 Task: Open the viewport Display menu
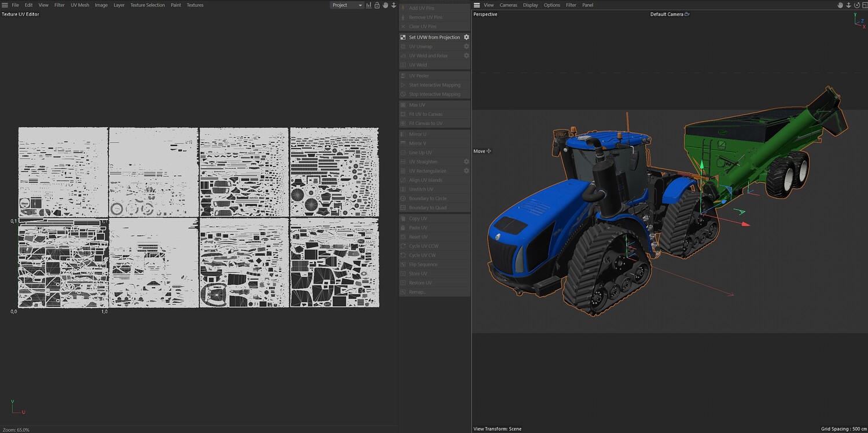[x=531, y=5]
